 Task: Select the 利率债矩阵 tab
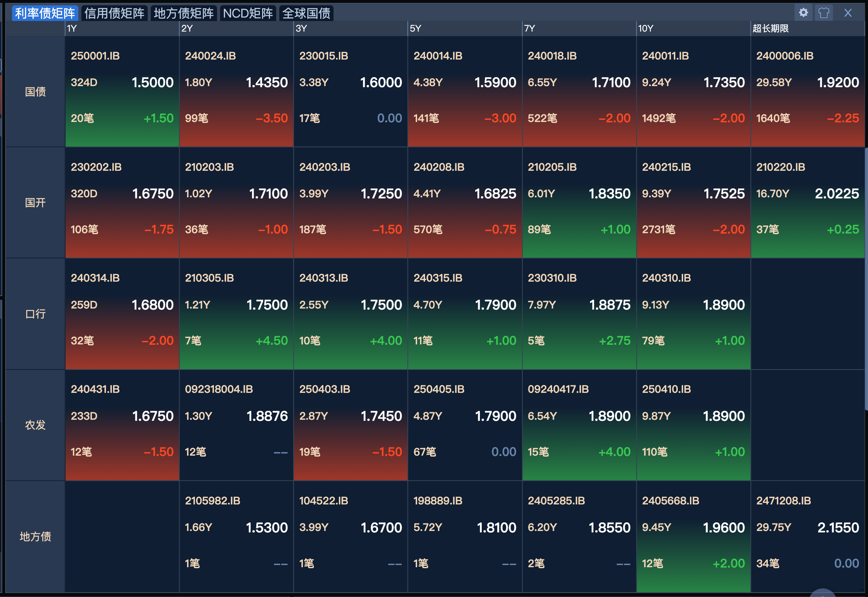[45, 14]
